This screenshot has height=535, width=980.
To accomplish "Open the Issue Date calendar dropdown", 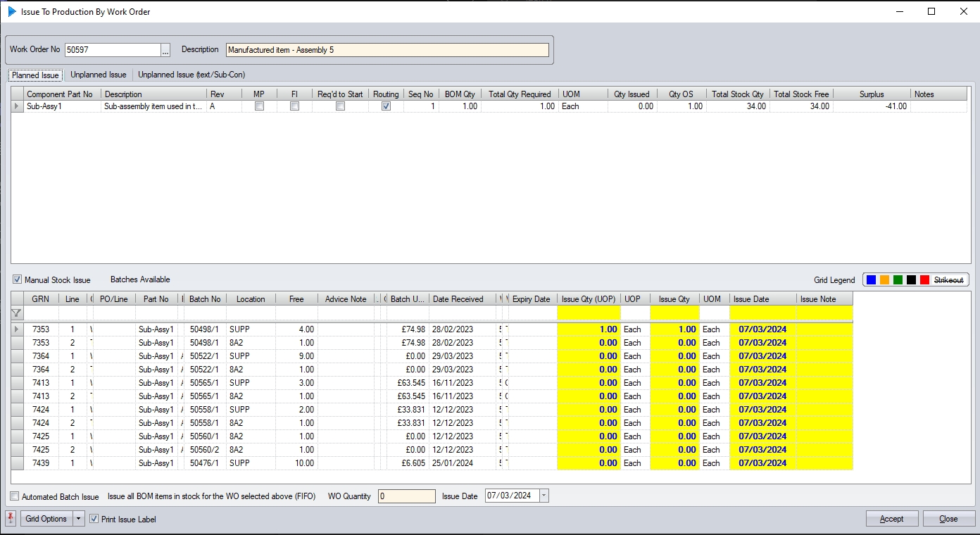I will (x=544, y=496).
